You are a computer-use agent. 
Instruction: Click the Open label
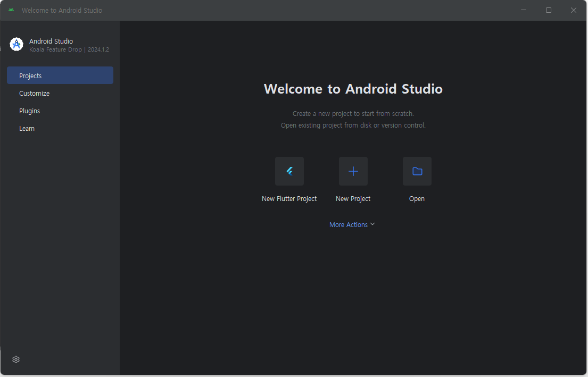417,199
